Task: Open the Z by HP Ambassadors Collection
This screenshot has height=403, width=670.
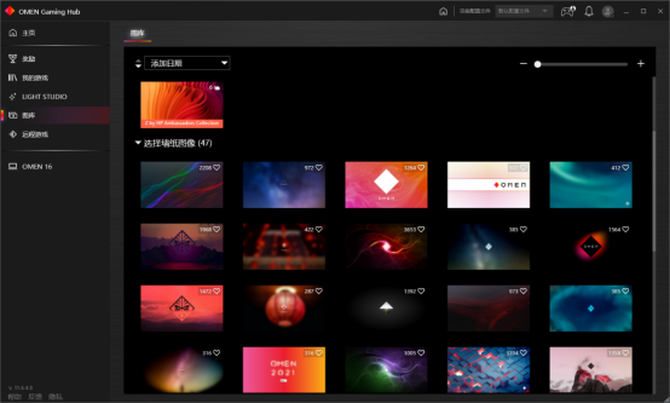Action: (x=182, y=105)
